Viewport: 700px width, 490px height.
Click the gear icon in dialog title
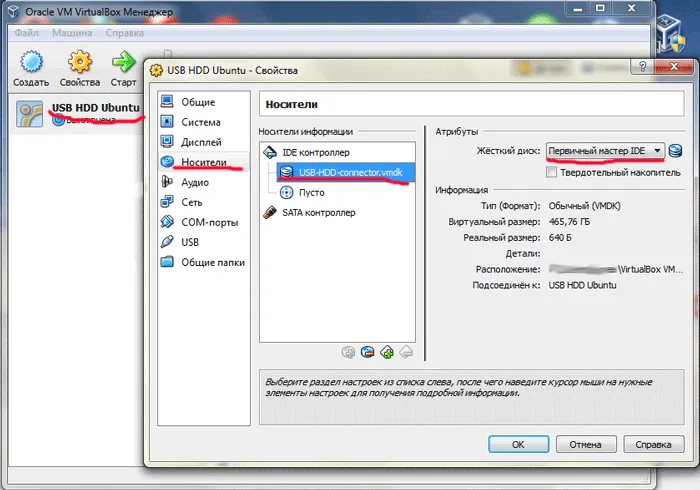[x=156, y=70]
